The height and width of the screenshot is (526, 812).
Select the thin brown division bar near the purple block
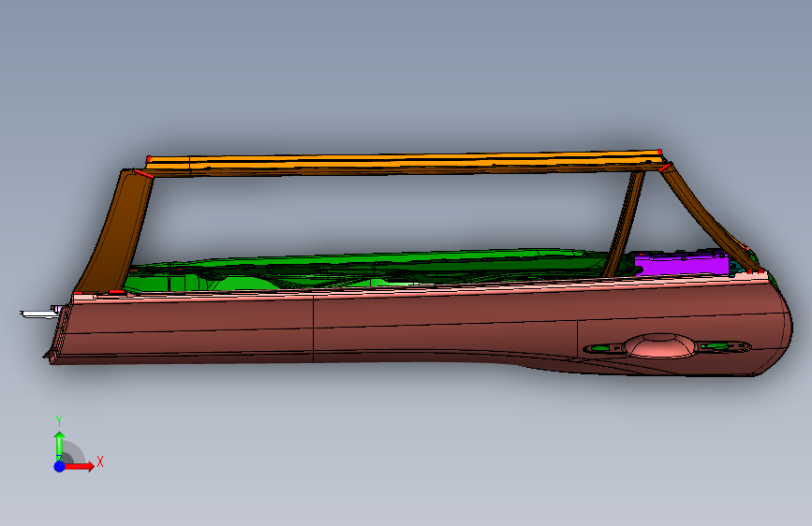click(x=625, y=224)
